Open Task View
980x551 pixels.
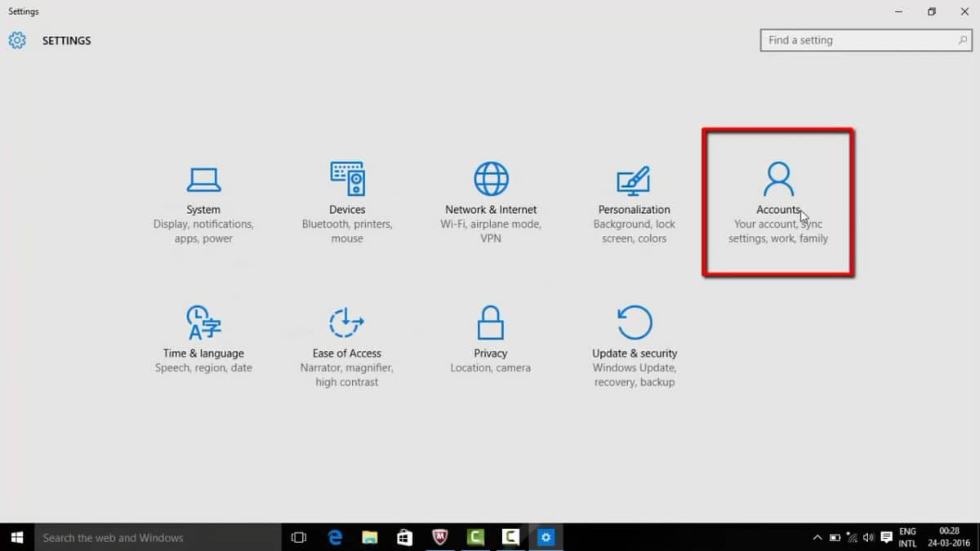coord(298,537)
